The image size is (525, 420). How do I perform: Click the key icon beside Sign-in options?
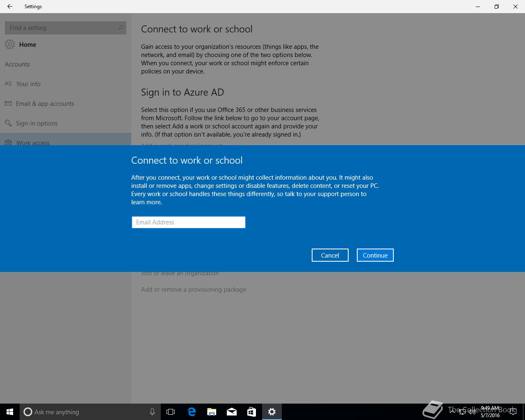point(8,123)
